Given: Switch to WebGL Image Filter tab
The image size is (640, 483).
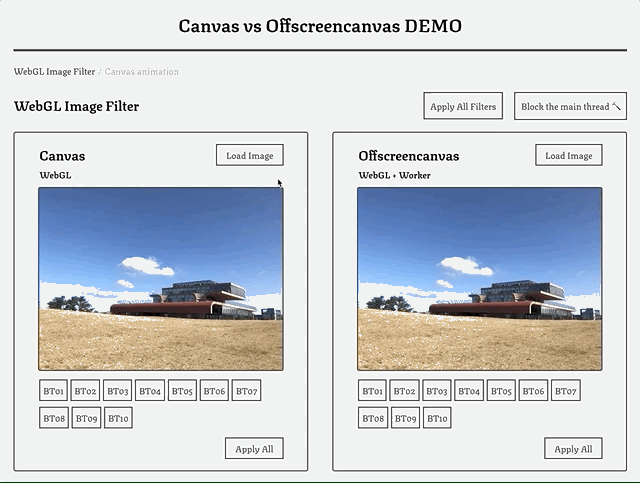Looking at the screenshot, I should 54,72.
